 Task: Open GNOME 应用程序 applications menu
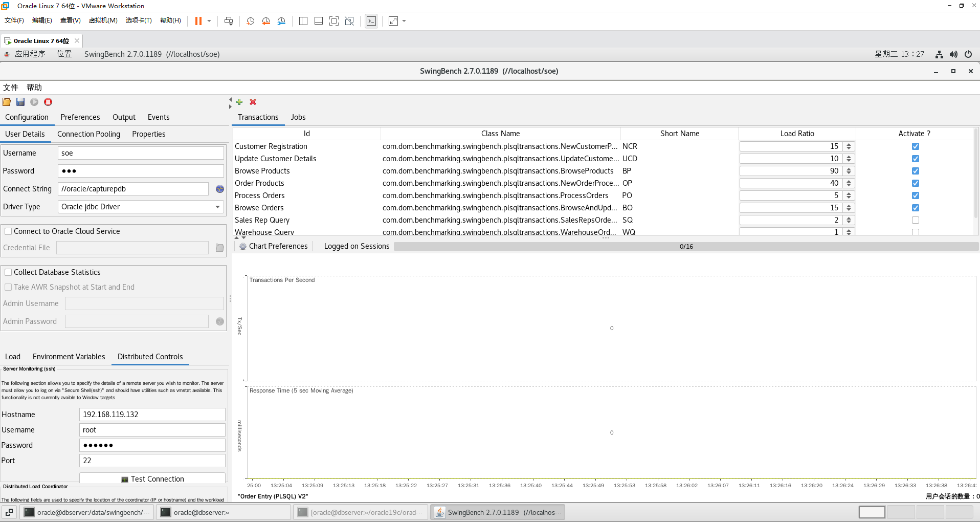coord(30,54)
